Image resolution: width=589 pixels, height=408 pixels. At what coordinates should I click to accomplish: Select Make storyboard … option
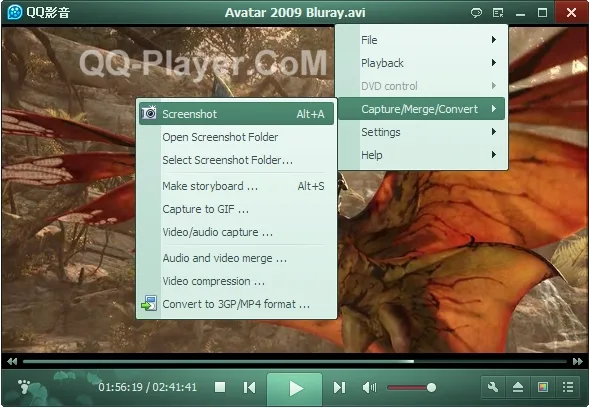[x=236, y=186]
